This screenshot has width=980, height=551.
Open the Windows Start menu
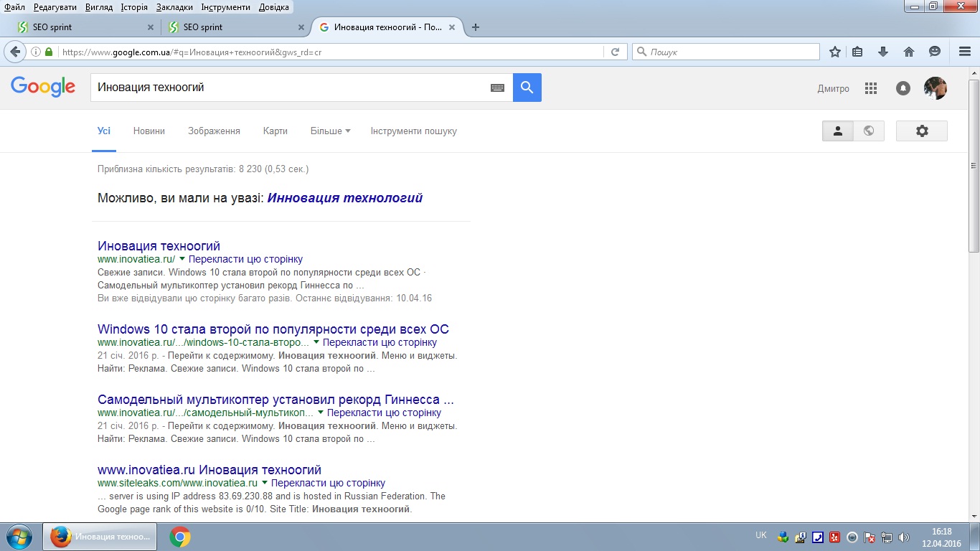[19, 537]
